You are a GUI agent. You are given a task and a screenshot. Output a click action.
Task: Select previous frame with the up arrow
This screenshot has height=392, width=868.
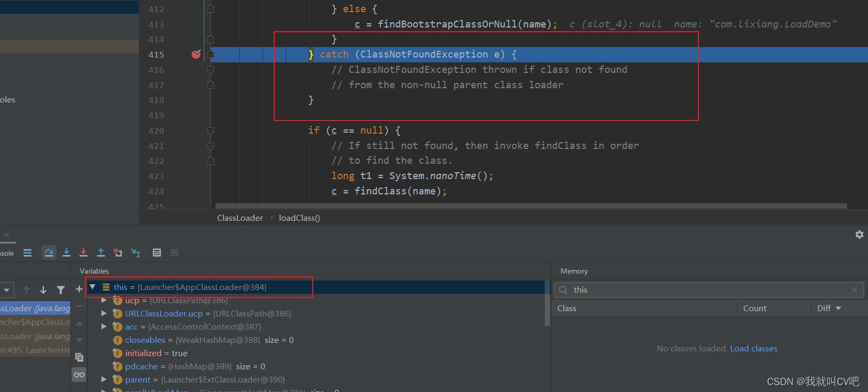pos(26,290)
